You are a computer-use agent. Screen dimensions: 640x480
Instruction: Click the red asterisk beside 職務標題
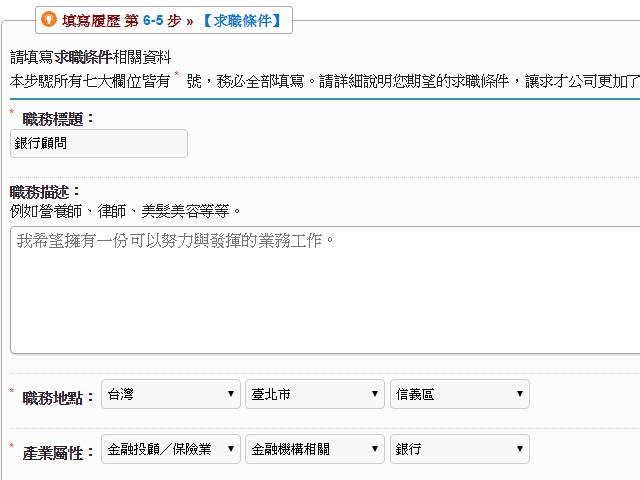point(13,114)
